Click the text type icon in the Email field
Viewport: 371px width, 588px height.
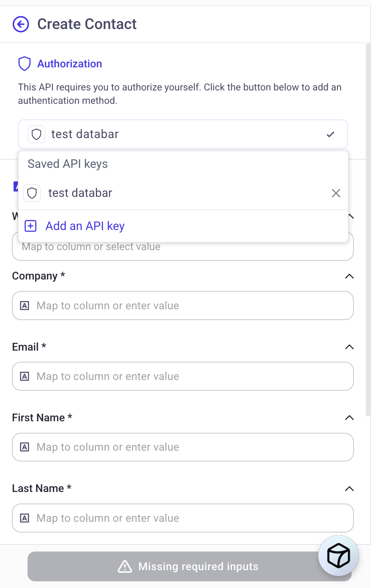[x=25, y=376]
